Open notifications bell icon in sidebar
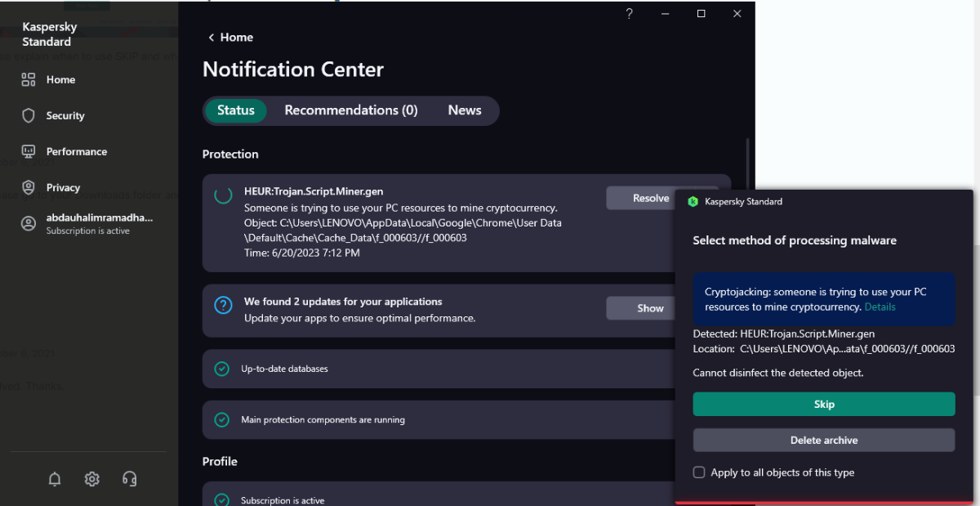Viewport: 980px width, 506px height. pos(55,480)
